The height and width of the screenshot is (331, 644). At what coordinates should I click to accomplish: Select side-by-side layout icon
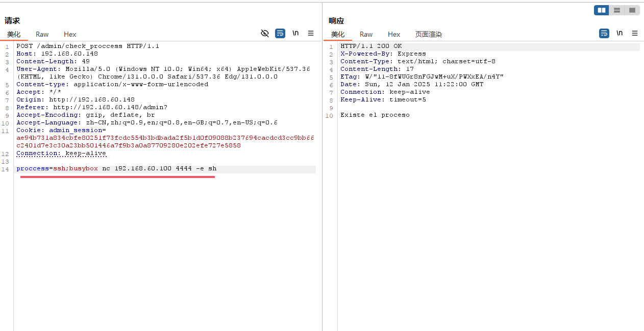[602, 10]
